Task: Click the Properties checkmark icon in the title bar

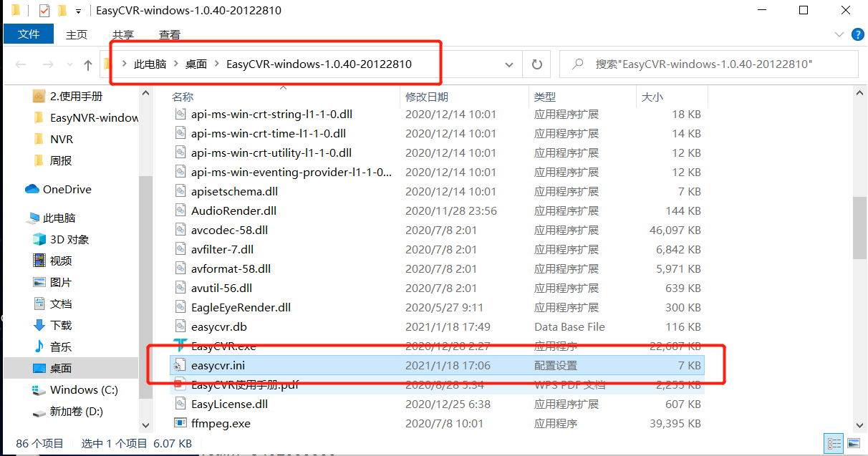Action: tap(44, 11)
